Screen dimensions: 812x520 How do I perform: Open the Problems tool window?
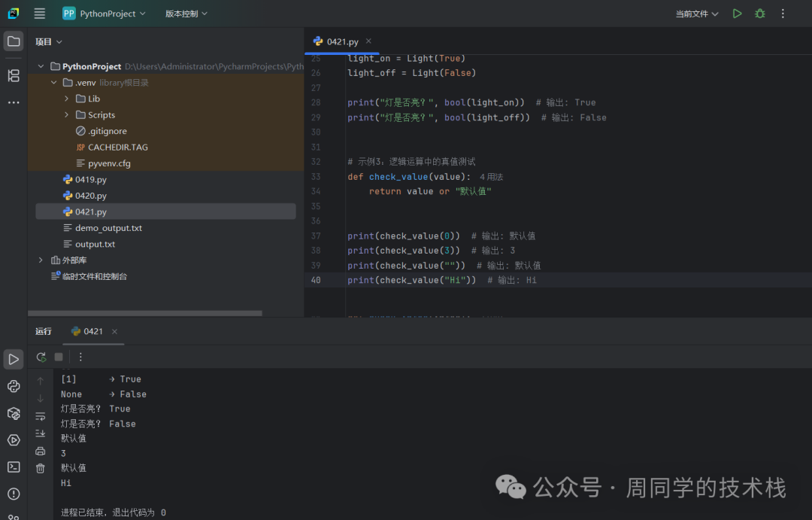pos(14,494)
